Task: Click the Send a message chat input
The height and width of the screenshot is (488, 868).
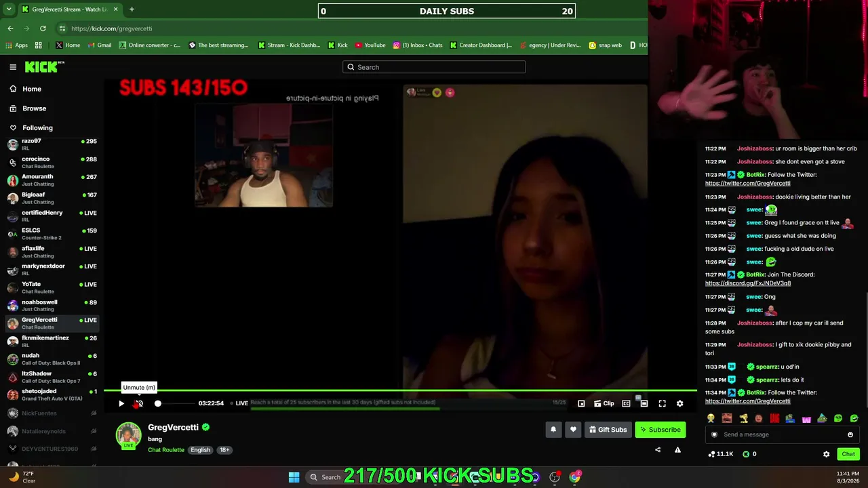Action: [x=781, y=434]
